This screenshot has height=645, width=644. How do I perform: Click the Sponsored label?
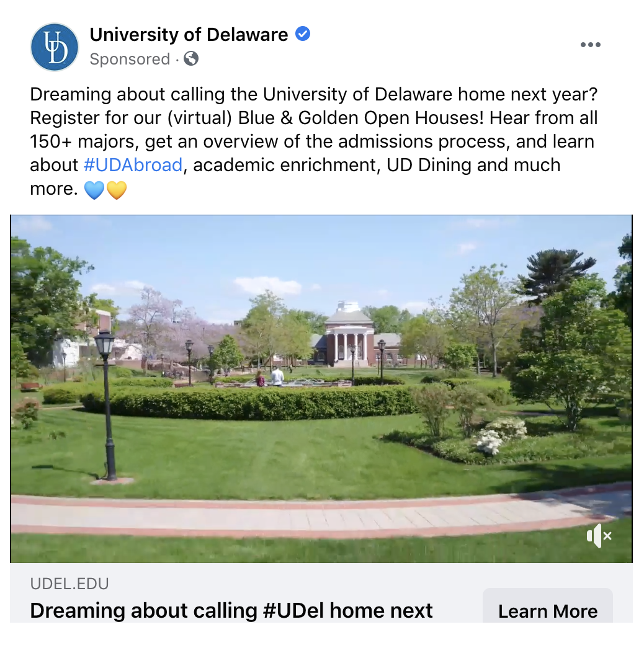tap(130, 60)
